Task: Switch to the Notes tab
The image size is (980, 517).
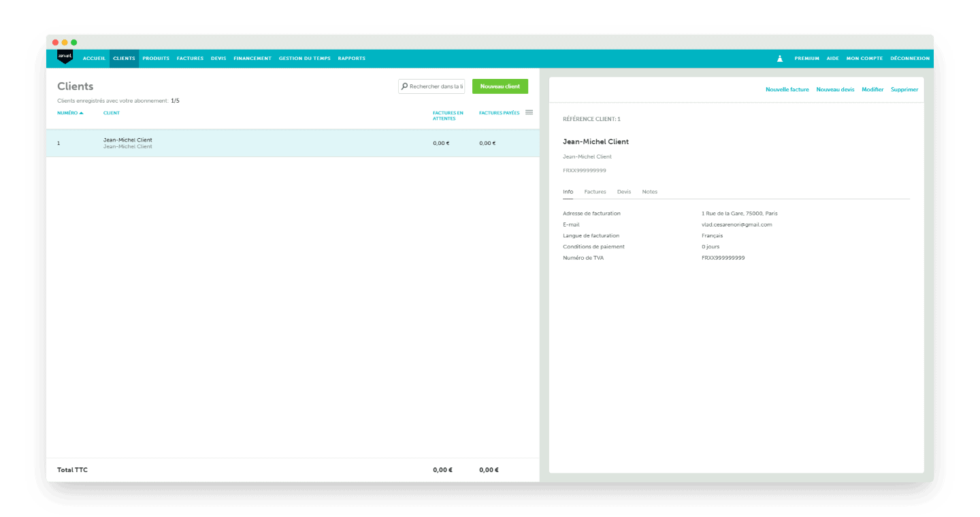Action: 650,192
